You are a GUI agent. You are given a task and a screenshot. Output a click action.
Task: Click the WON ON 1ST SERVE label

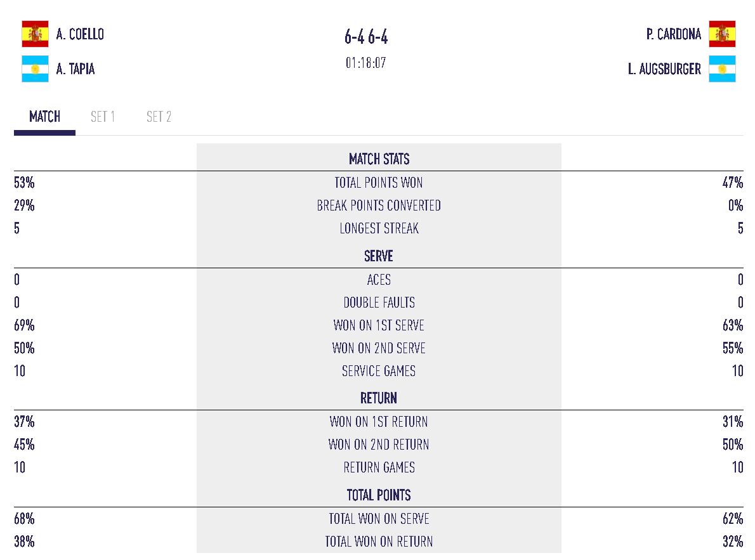point(379,325)
